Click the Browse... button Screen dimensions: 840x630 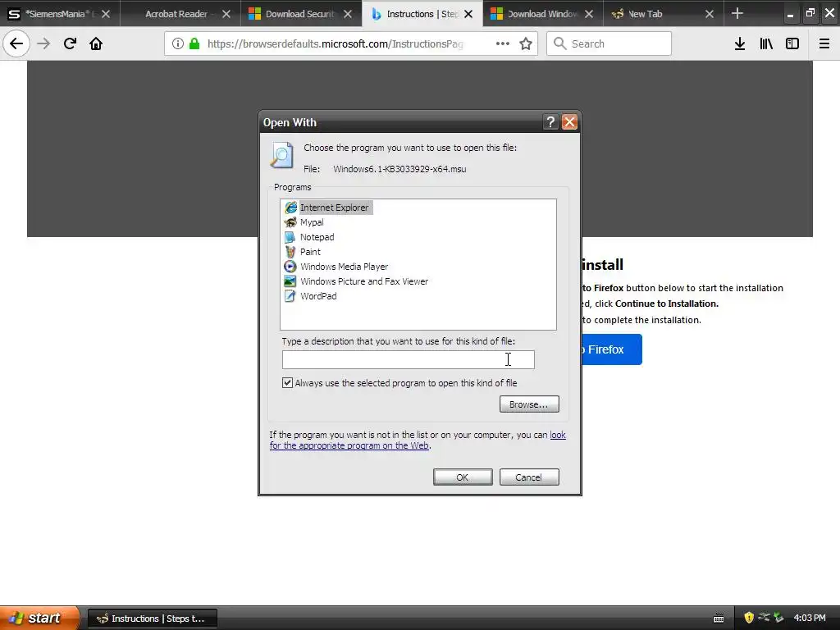[529, 404]
